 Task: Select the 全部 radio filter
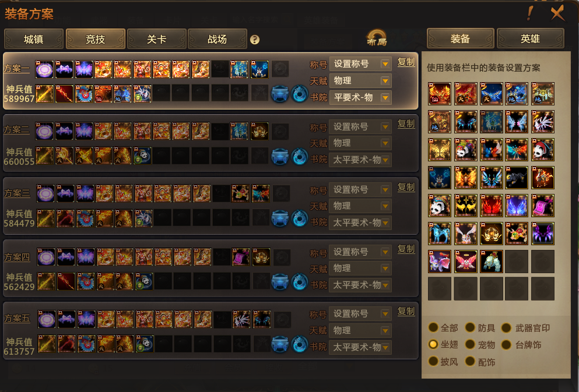tap(444, 327)
